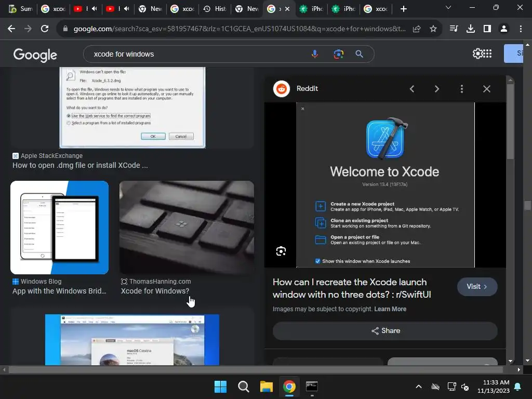The height and width of the screenshot is (399, 532).
Task: Switch to the first iPhone tab
Action: click(312, 9)
